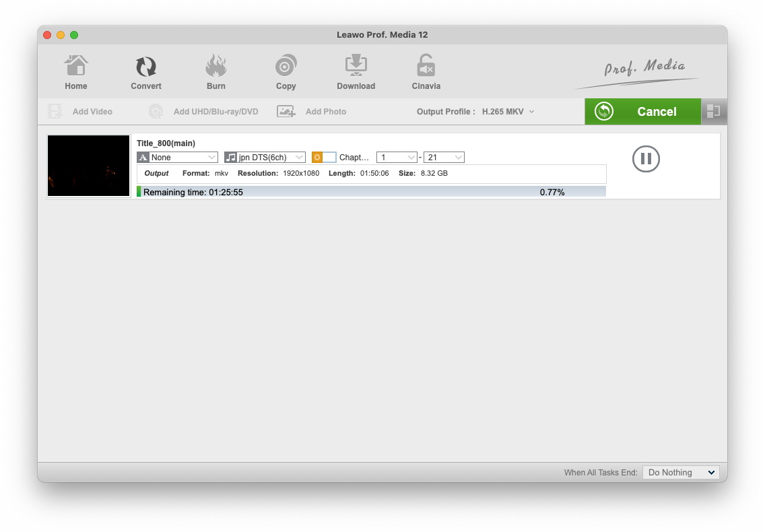Toggle the orange angle switch next to Chapt…
765x532 pixels.
[x=324, y=157]
